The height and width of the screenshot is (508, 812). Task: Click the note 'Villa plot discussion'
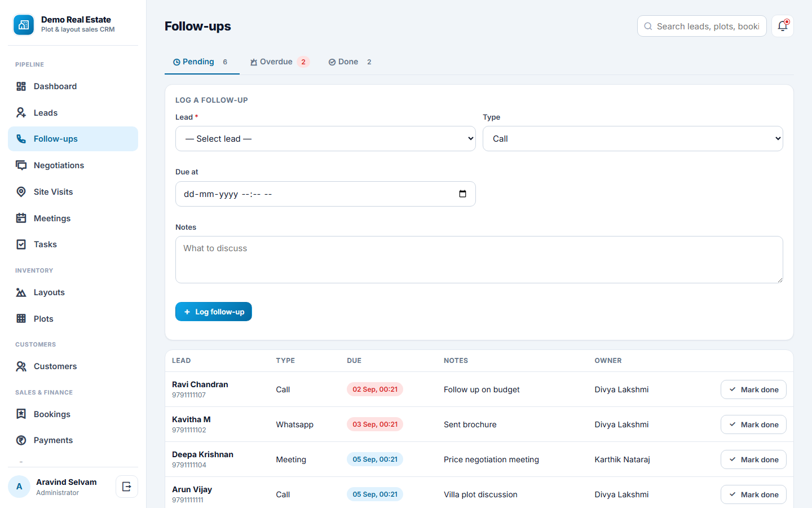click(x=480, y=494)
